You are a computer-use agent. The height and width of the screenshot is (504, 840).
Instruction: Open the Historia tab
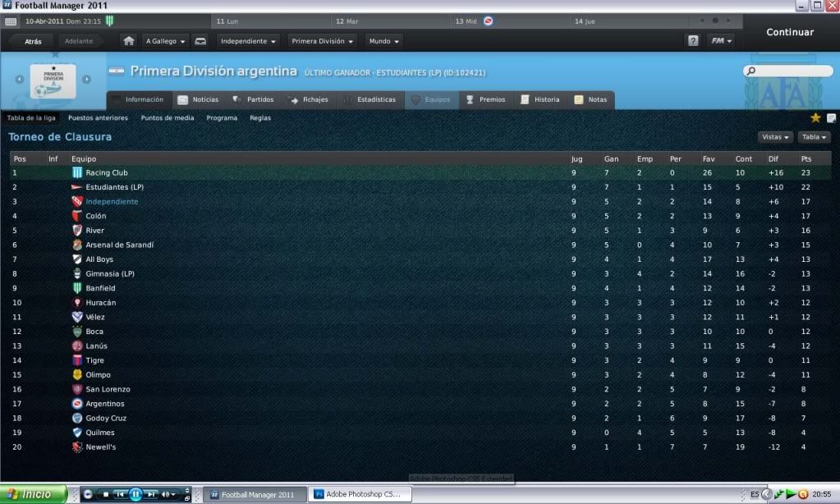click(540, 99)
